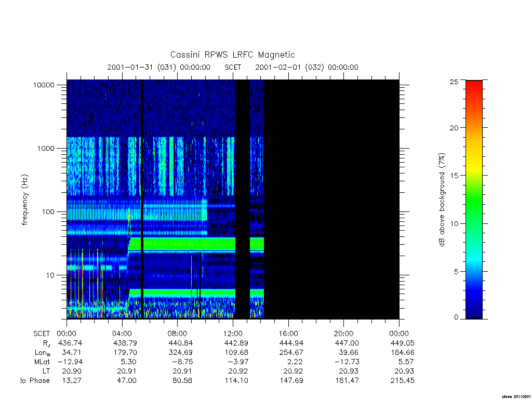Click the 100 frequency tick label
The height and width of the screenshot is (399, 532).
pos(48,212)
